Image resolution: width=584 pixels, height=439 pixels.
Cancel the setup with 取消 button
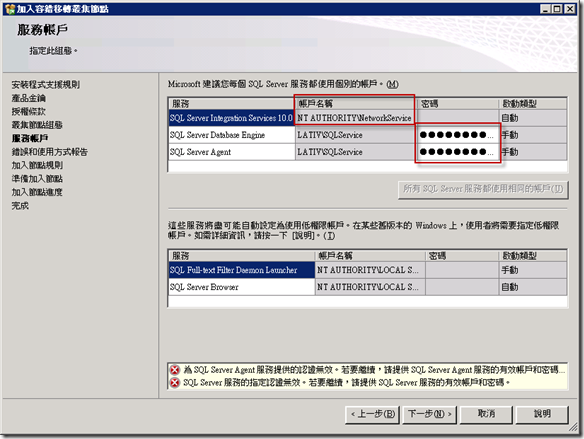point(486,414)
